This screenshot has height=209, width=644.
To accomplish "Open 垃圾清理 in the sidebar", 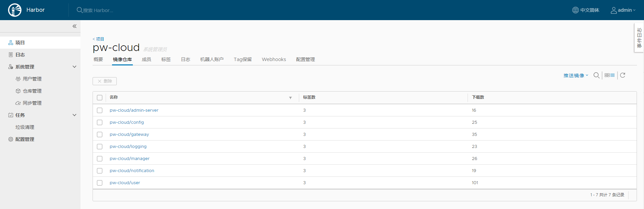I will point(25,127).
